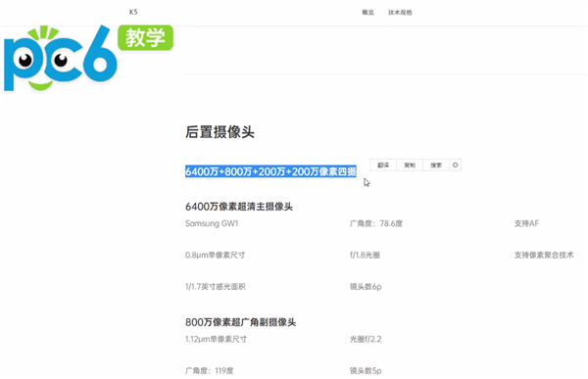Click the 后置摄像头 section heading
The width and height of the screenshot is (588, 379).
point(220,132)
